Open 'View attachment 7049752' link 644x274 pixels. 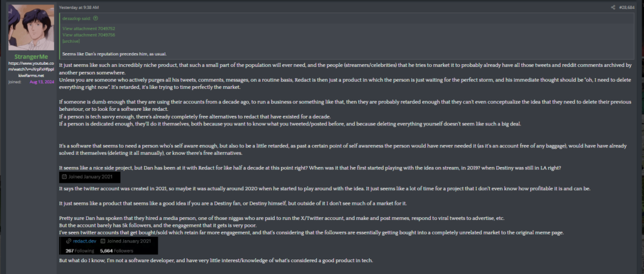89,28
